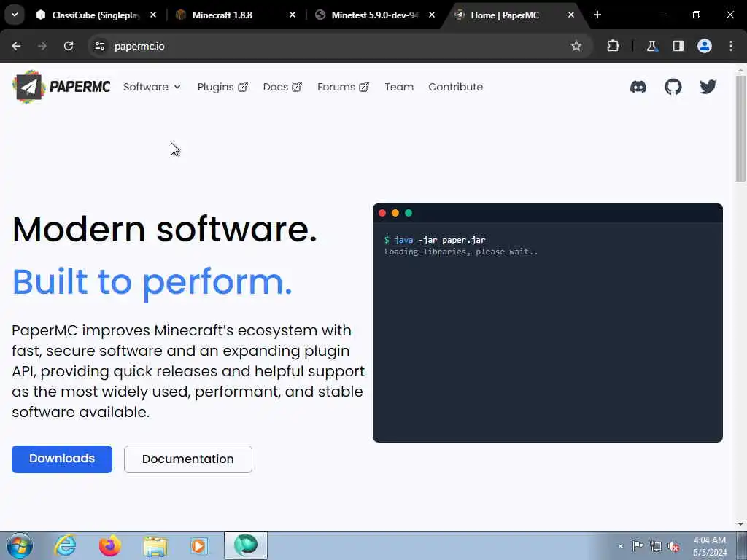Launch Firefox from the taskbar
Screen dimensions: 747x560
click(109, 545)
